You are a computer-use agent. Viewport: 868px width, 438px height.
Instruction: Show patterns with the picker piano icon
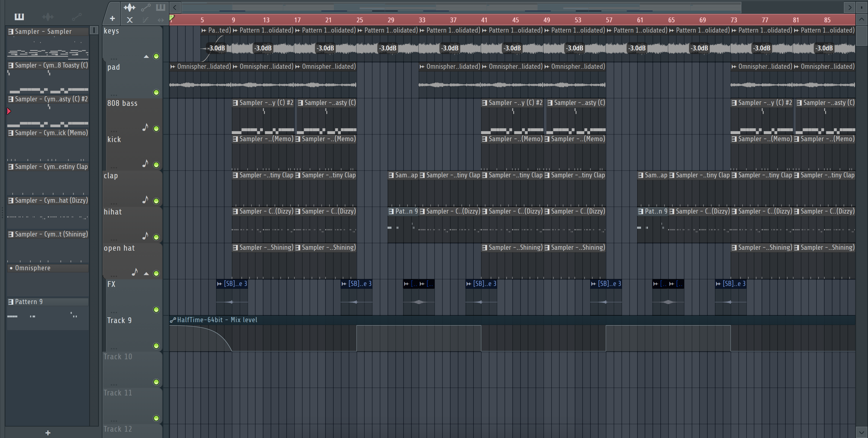click(x=19, y=17)
